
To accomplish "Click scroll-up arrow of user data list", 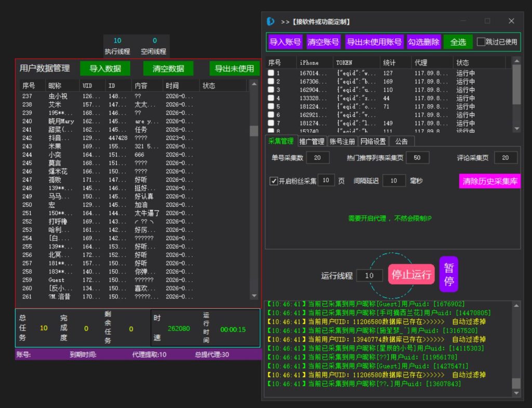I will click(x=254, y=84).
